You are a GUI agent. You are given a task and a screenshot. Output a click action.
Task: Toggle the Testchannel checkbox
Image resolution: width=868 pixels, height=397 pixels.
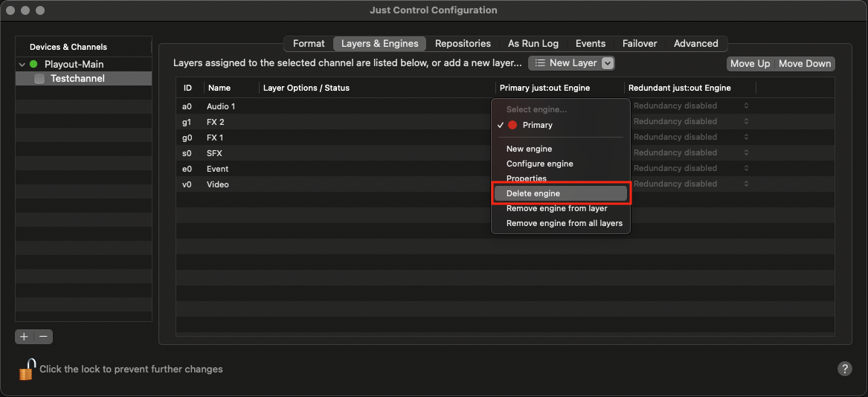[x=39, y=79]
